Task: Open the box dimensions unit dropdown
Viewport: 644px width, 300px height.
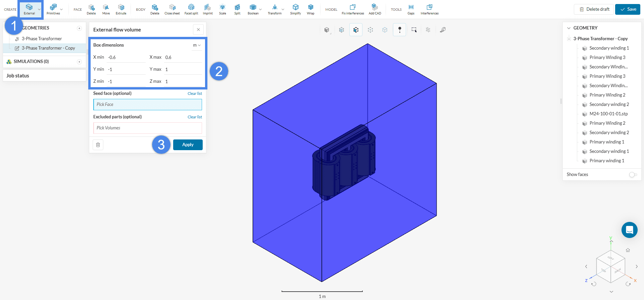Action: pyautogui.click(x=197, y=45)
